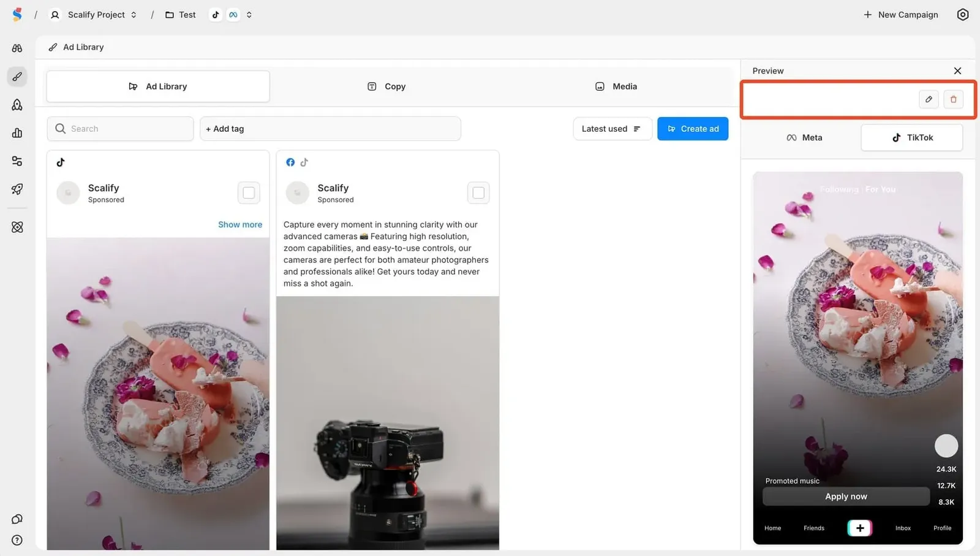Select the binoculars discovery tool in sidebar
The image size is (980, 556).
(17, 48)
